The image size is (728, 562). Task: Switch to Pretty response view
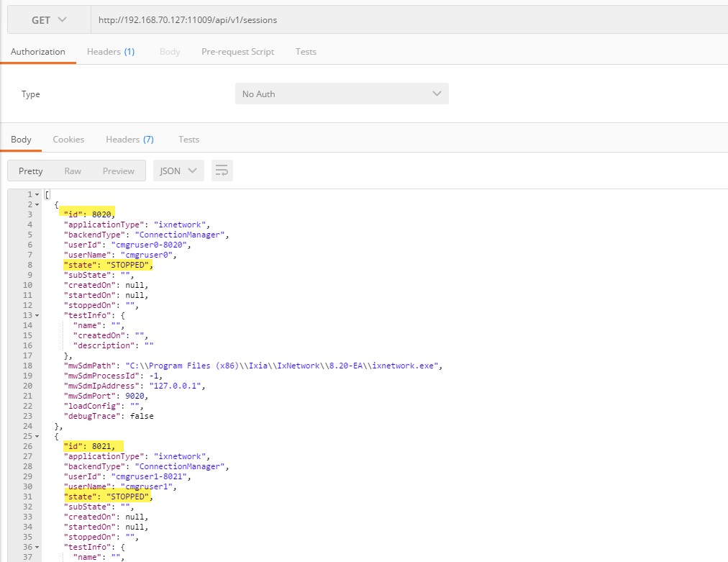pyautogui.click(x=31, y=171)
